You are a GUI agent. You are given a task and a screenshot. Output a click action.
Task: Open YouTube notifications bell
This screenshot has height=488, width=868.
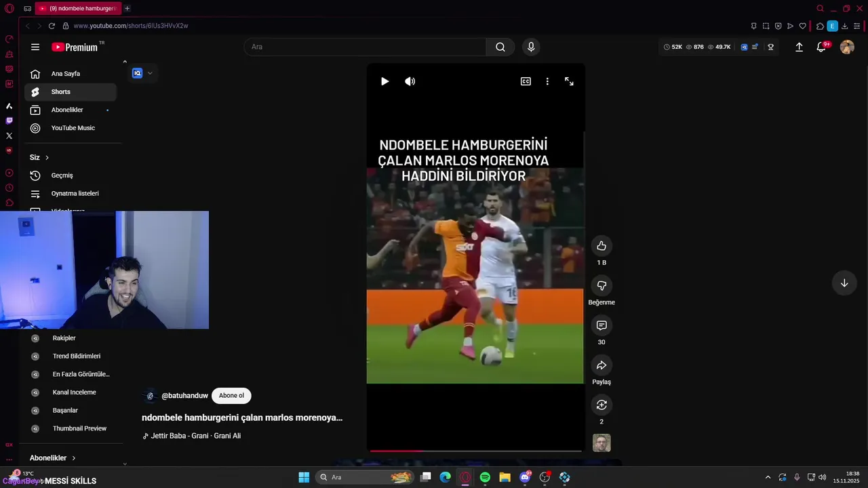click(821, 47)
